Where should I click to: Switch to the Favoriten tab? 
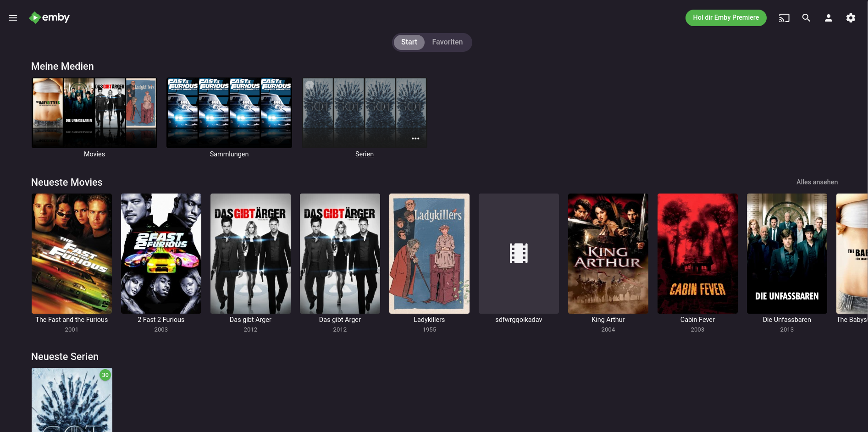click(448, 42)
